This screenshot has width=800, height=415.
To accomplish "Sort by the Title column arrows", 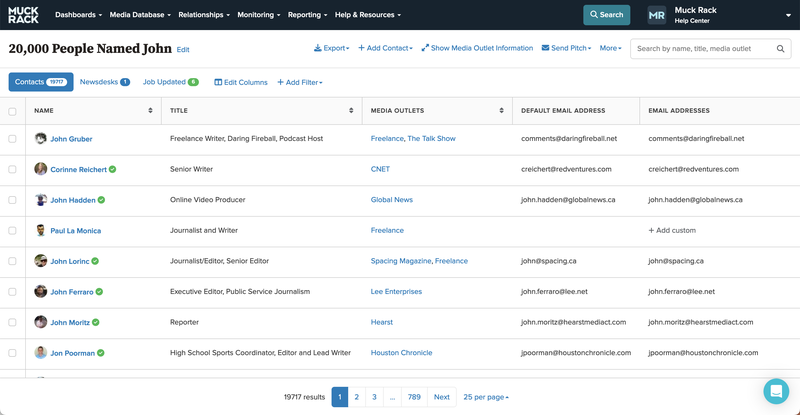I will [351, 110].
